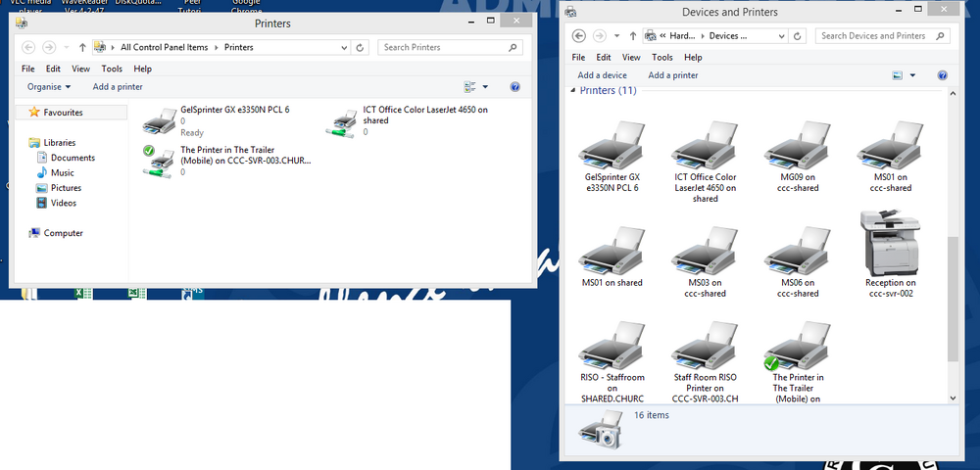Open Music library
The width and height of the screenshot is (980, 470).
point(62,173)
